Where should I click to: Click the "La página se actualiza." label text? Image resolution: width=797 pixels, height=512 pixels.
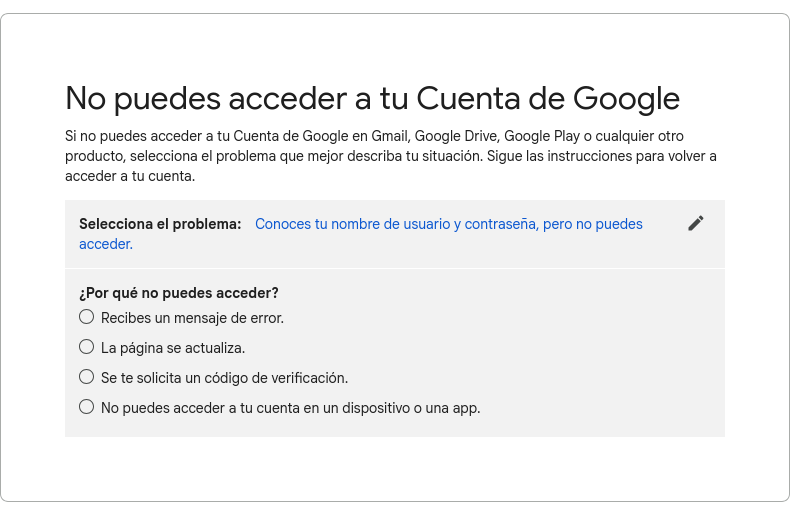coord(173,348)
